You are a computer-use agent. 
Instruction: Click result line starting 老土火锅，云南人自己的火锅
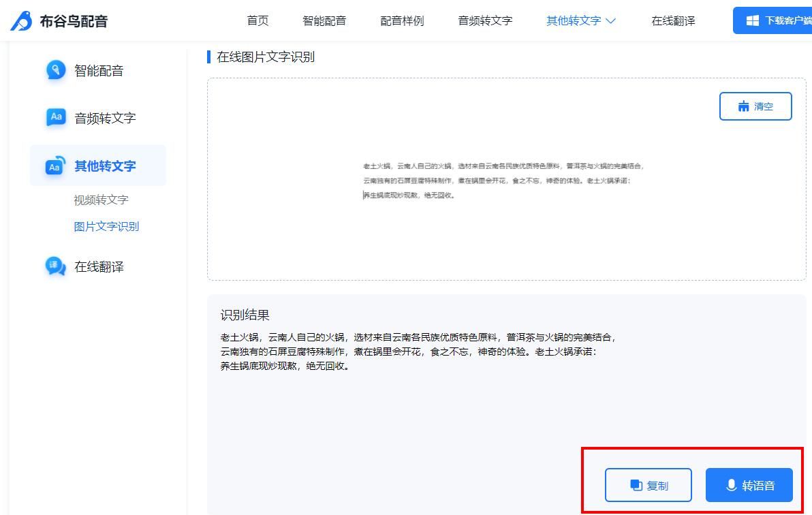(x=418, y=337)
